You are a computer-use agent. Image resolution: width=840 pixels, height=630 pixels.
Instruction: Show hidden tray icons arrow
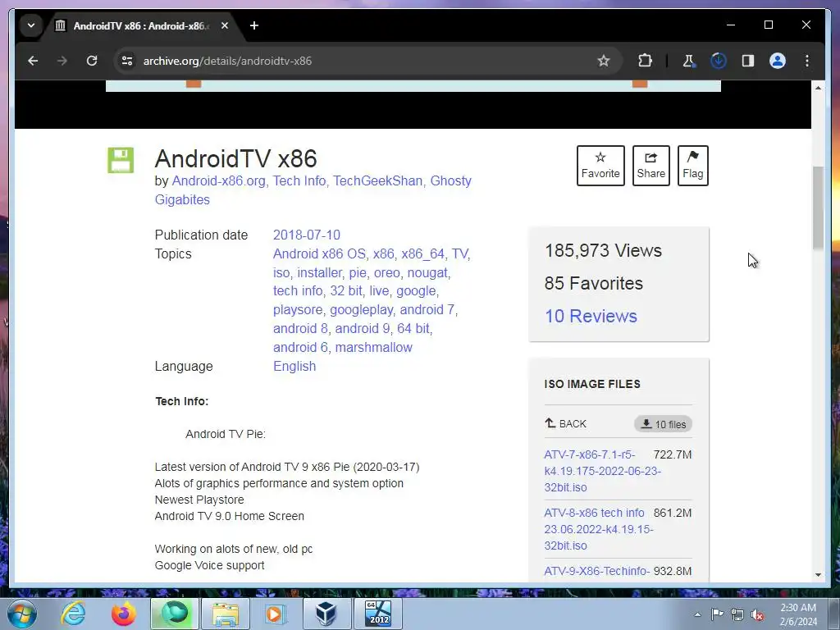[697, 614]
